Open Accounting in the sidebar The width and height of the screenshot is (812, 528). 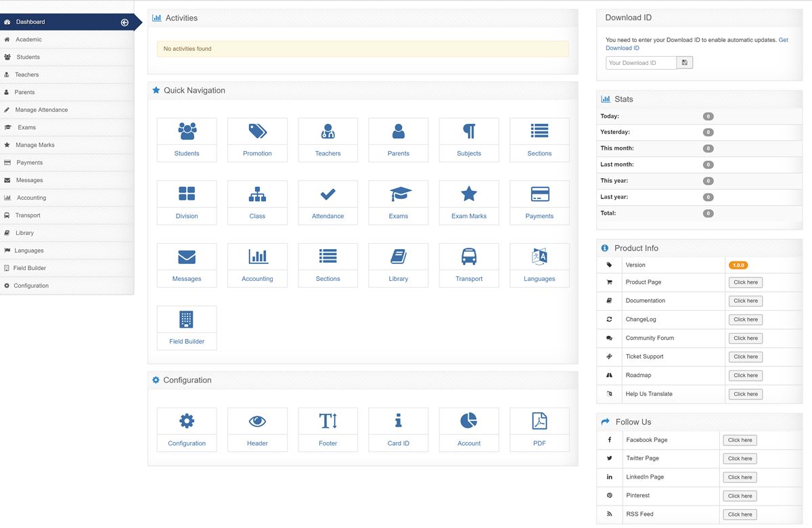coord(67,198)
